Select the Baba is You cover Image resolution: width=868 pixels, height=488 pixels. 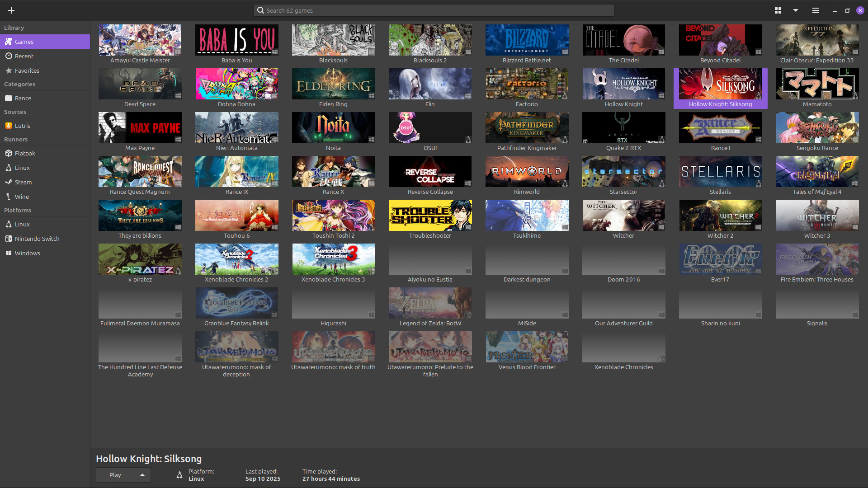[236, 40]
